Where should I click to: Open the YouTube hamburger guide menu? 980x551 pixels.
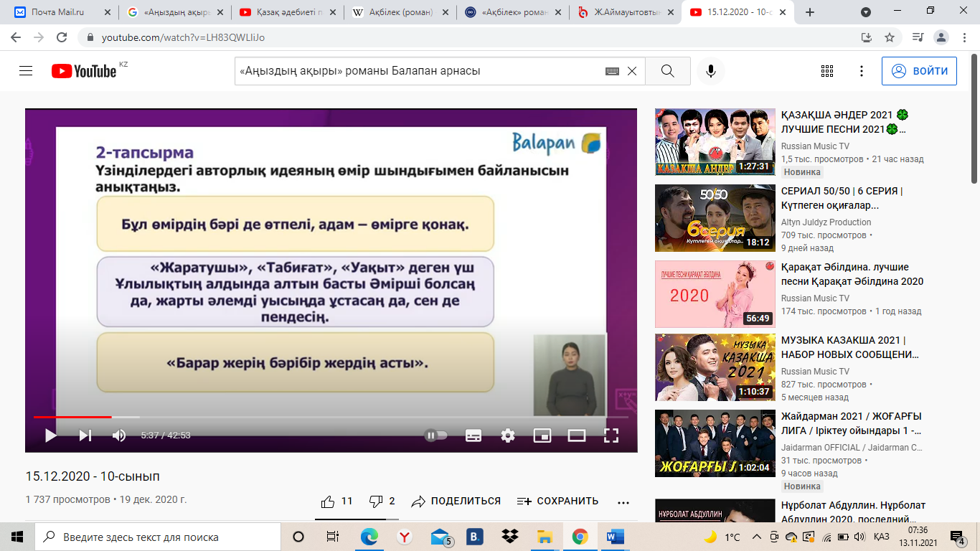[26, 71]
